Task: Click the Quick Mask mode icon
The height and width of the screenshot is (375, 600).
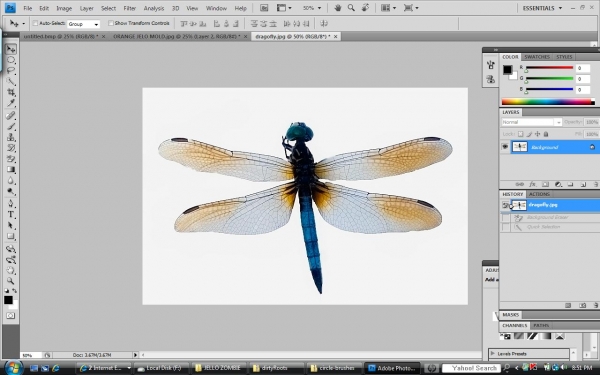Action: [11, 316]
